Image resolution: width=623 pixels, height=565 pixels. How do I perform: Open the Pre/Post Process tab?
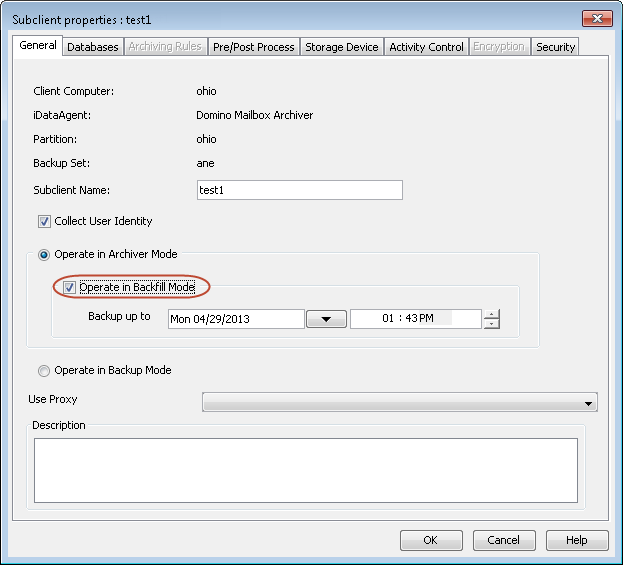[253, 47]
